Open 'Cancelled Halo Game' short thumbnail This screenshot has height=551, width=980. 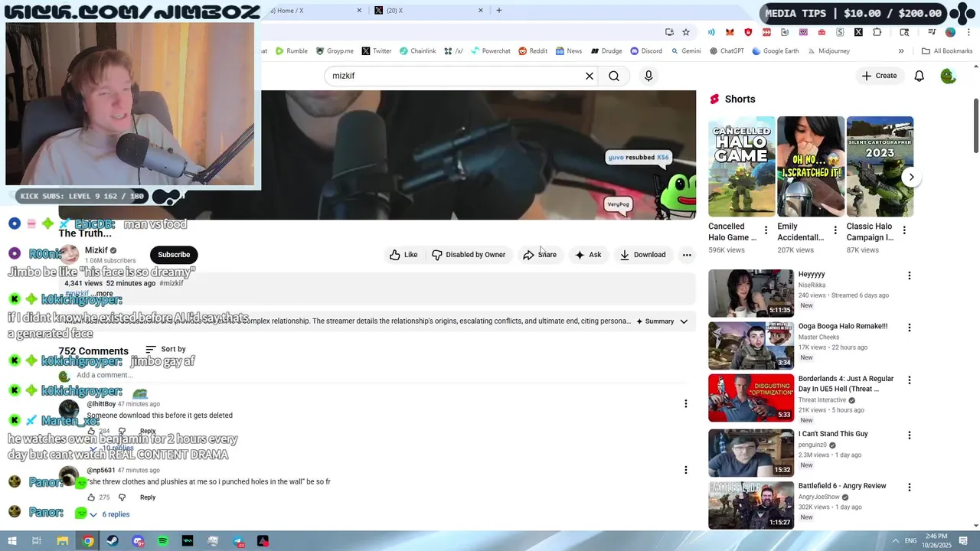click(x=741, y=167)
